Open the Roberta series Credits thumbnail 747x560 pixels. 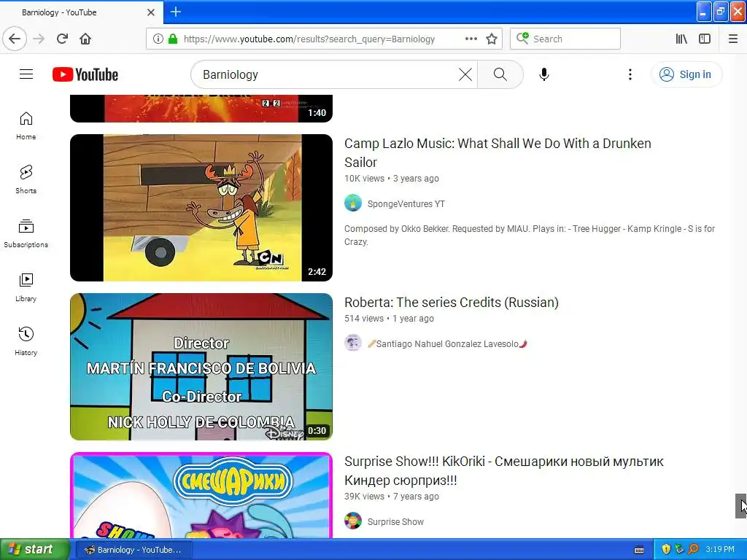tap(201, 367)
